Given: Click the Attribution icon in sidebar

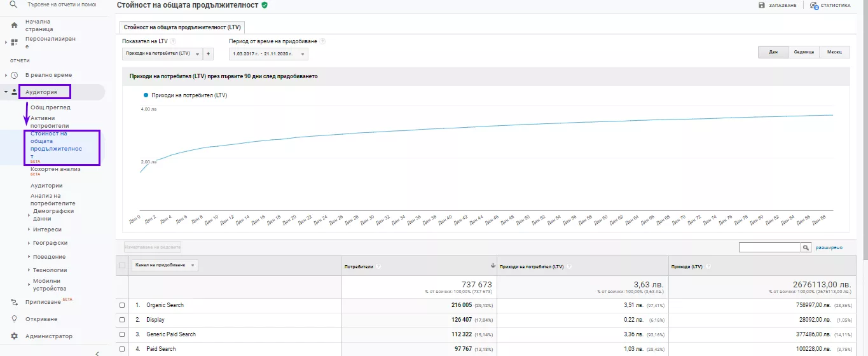Looking at the screenshot, I should pos(14,302).
